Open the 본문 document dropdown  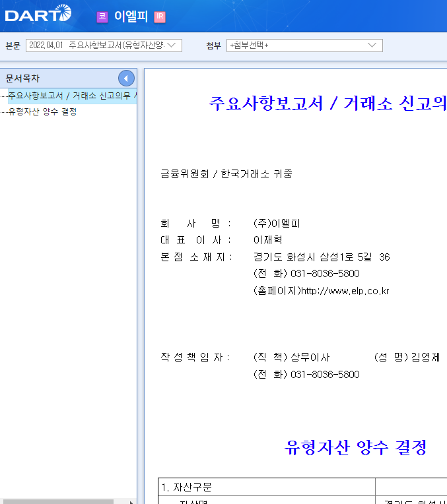(x=104, y=46)
